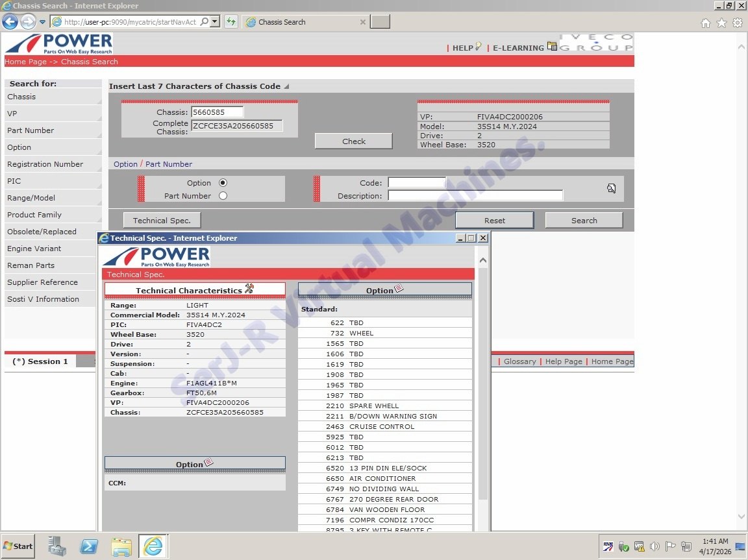The width and height of the screenshot is (748, 560).
Task: Expand the address bar dropdown arrow
Action: point(215,22)
